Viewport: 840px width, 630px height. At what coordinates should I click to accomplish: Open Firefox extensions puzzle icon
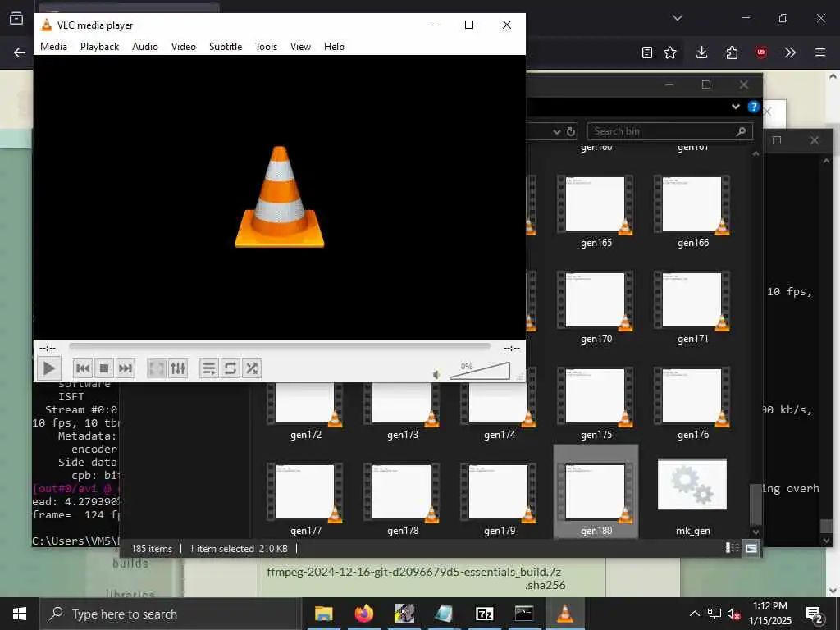(732, 52)
